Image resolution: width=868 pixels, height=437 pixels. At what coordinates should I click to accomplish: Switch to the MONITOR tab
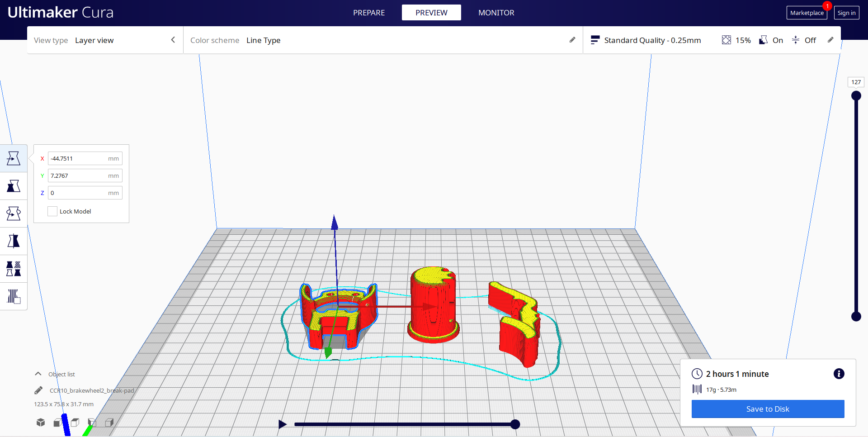coord(496,13)
